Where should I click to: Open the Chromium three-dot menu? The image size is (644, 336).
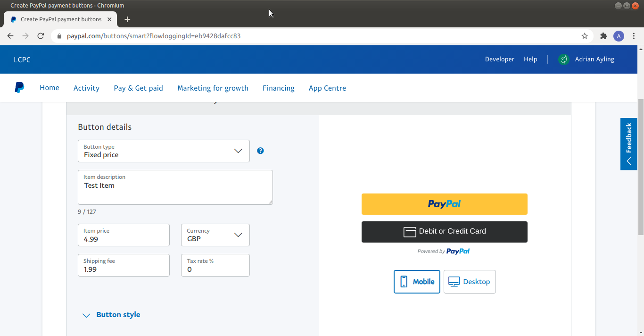click(634, 36)
